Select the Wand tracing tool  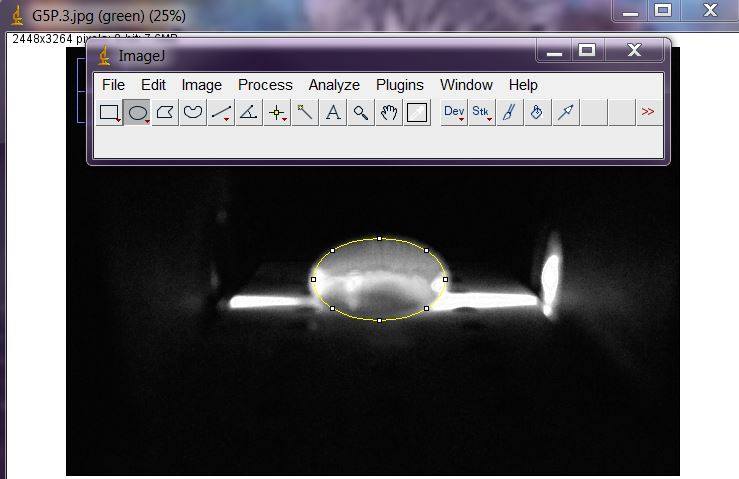coord(306,113)
